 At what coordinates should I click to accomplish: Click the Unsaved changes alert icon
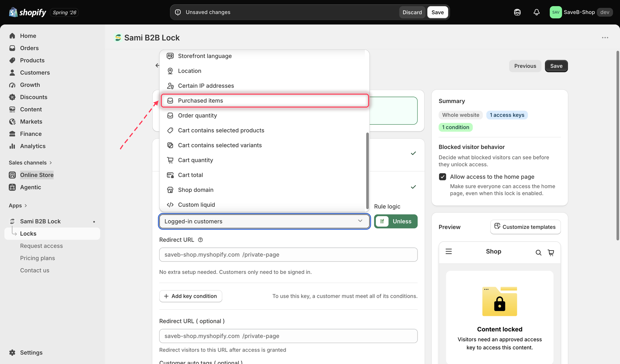[x=178, y=12]
